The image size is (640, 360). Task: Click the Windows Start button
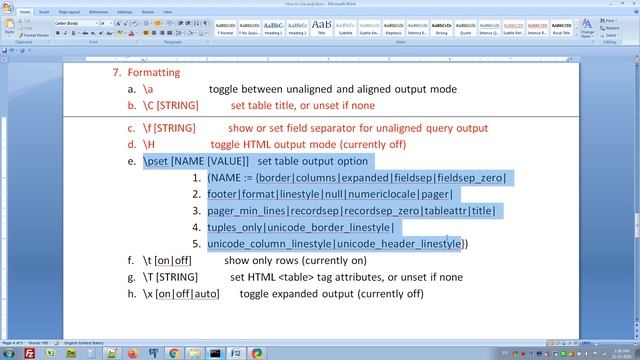[8, 353]
